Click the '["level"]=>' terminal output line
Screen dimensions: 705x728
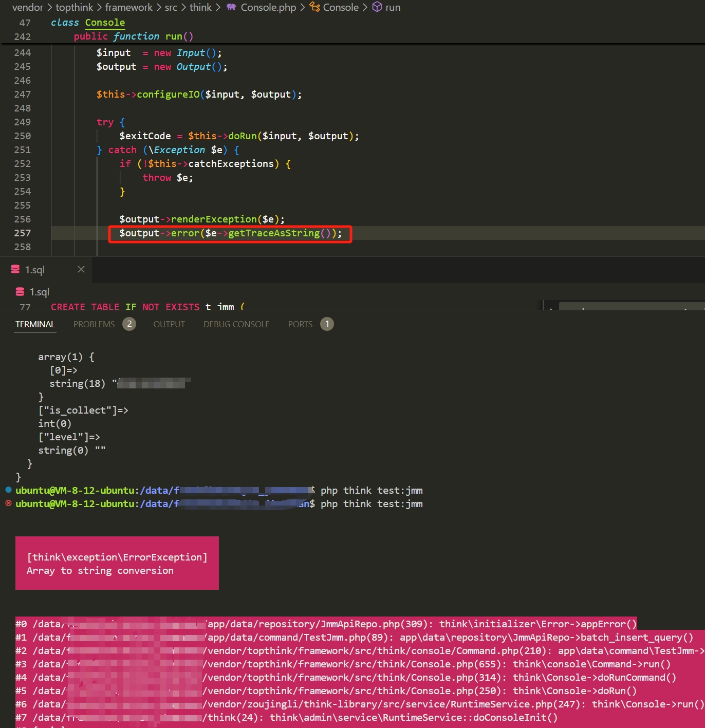(69, 437)
